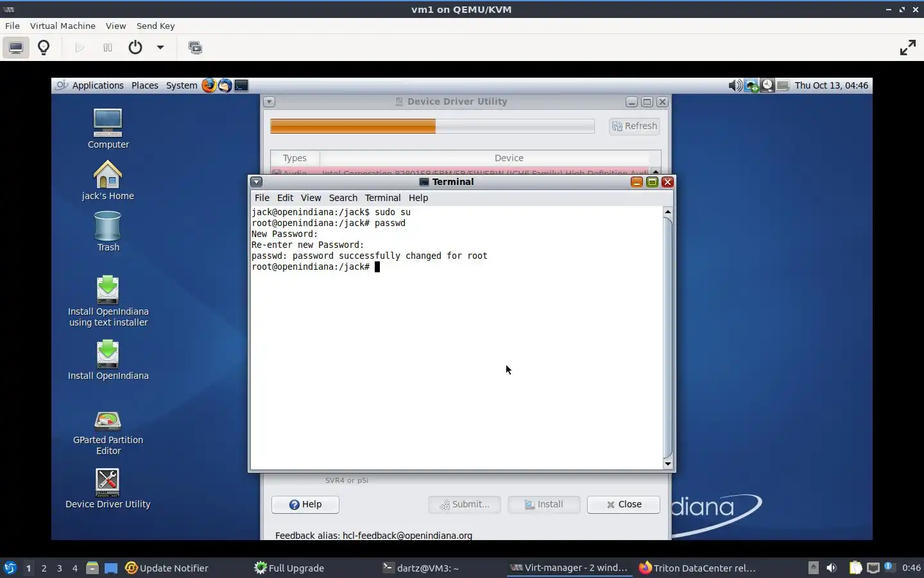
Task: Pause the virtual machine
Action: (x=108, y=48)
